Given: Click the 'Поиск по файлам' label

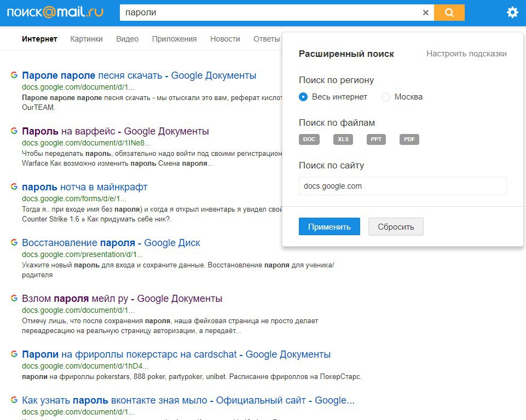Looking at the screenshot, I should [x=337, y=122].
